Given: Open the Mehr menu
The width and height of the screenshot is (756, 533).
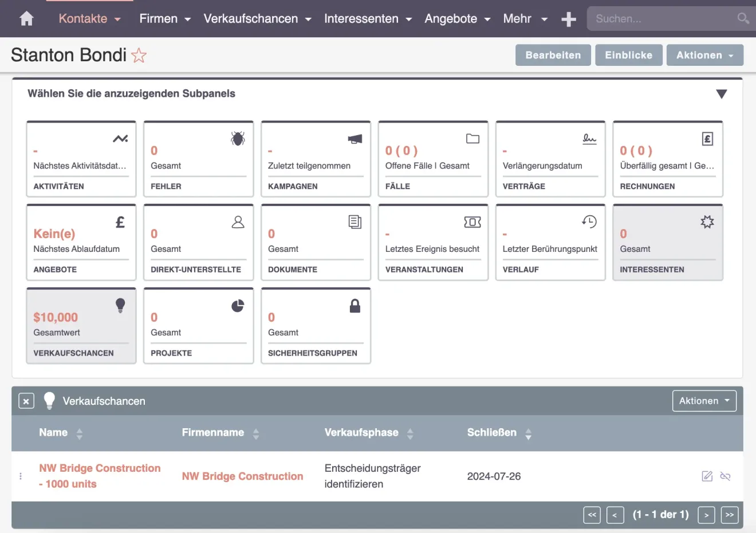Looking at the screenshot, I should click(x=525, y=19).
